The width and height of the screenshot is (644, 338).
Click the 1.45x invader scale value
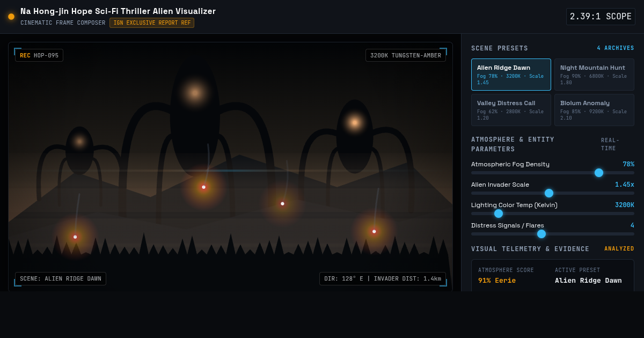625,185
